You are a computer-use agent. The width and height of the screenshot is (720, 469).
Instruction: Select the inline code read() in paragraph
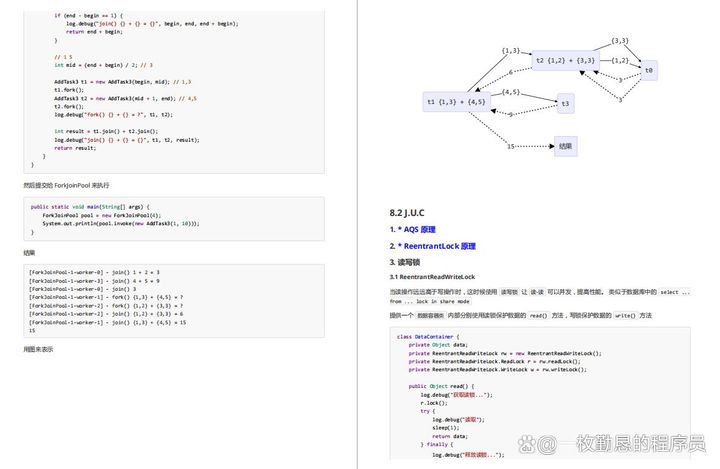pyautogui.click(x=538, y=316)
